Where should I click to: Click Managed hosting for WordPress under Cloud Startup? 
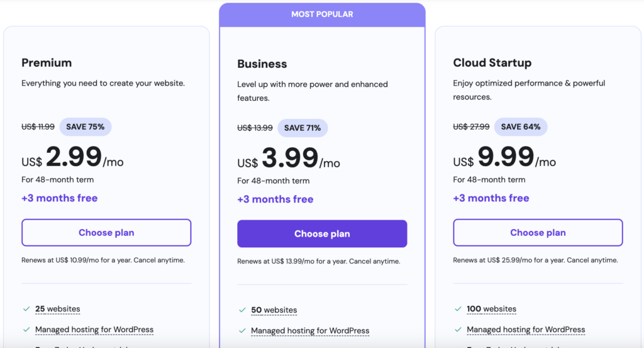(x=526, y=330)
